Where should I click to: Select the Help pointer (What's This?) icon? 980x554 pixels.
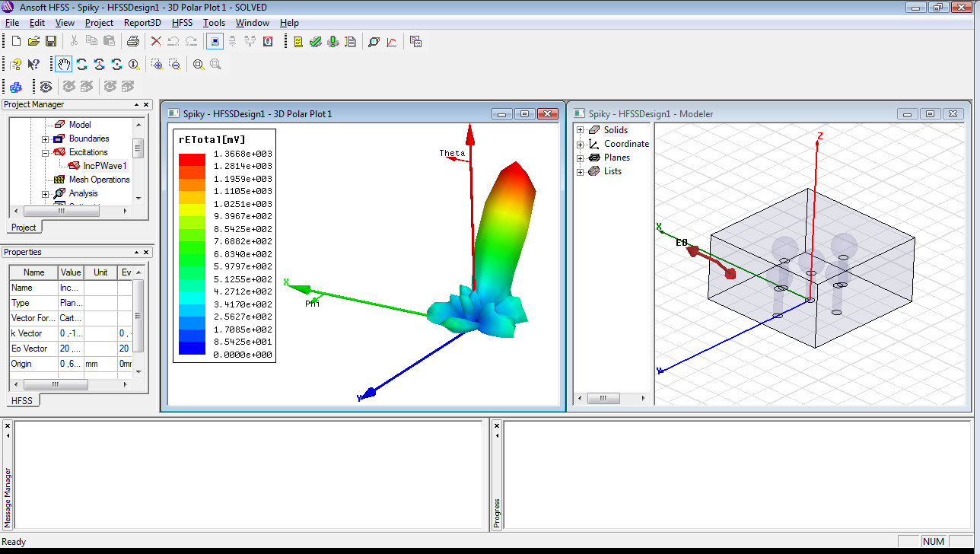pos(34,64)
